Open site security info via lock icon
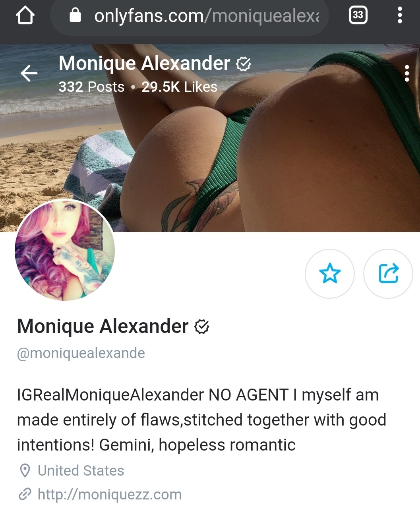The width and height of the screenshot is (420, 505). point(75,15)
